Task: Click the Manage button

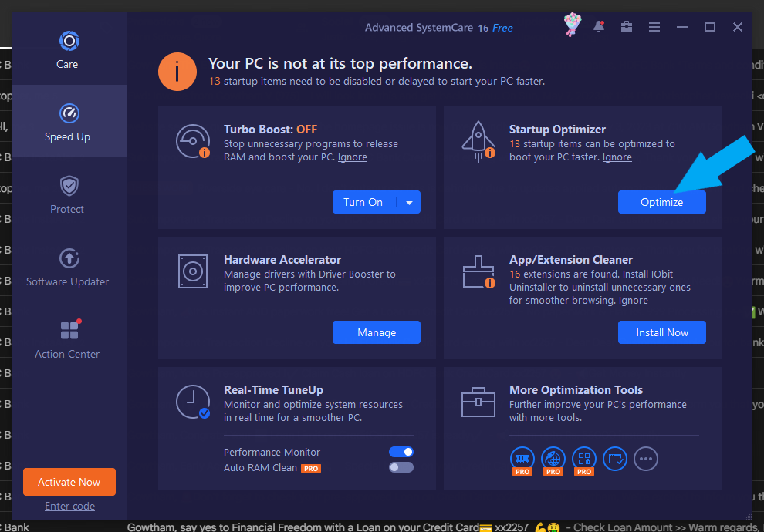Action: click(377, 332)
